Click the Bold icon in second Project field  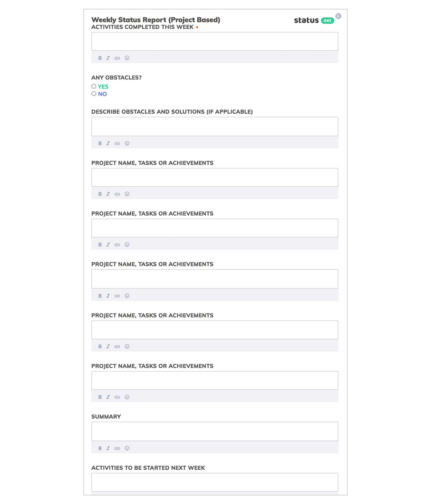tap(100, 244)
